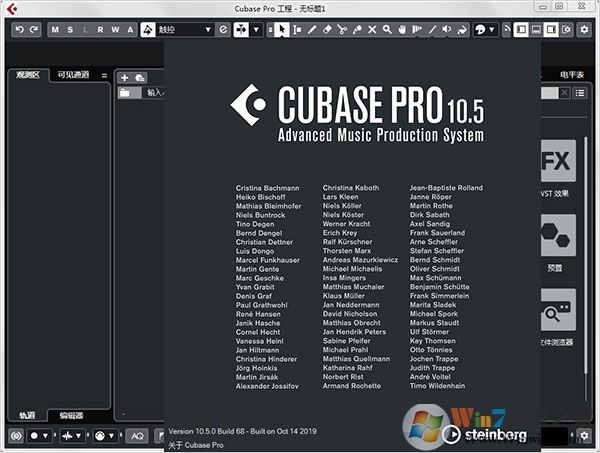
Task: Toggle global Listen L button
Action: click(85, 29)
